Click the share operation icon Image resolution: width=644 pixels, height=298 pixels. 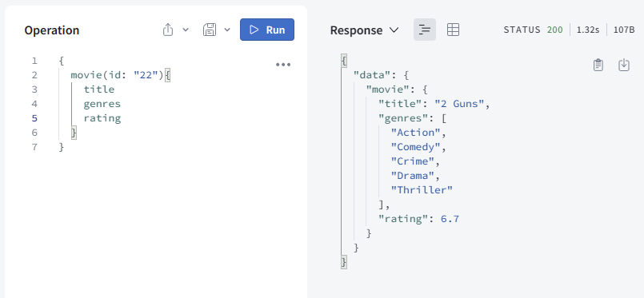[x=168, y=30]
